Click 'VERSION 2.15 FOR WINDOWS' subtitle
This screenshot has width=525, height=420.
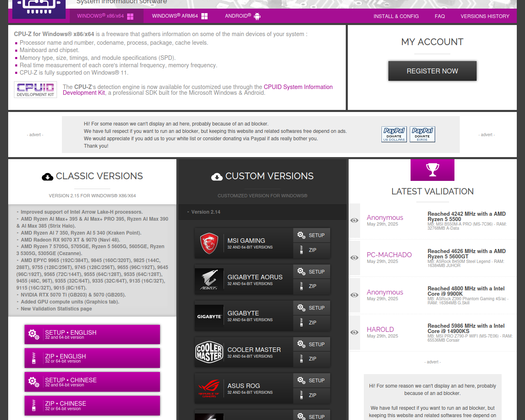click(92, 196)
